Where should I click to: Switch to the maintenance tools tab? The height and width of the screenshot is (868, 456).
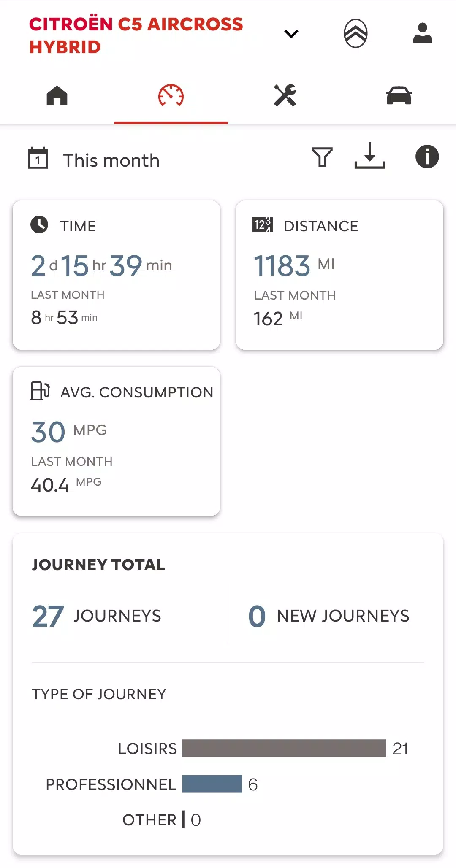(285, 95)
